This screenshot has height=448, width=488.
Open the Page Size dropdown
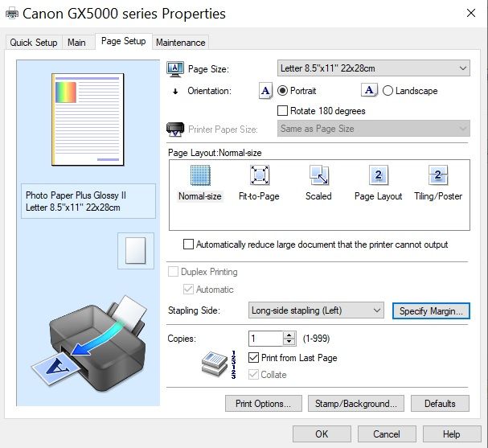(373, 69)
